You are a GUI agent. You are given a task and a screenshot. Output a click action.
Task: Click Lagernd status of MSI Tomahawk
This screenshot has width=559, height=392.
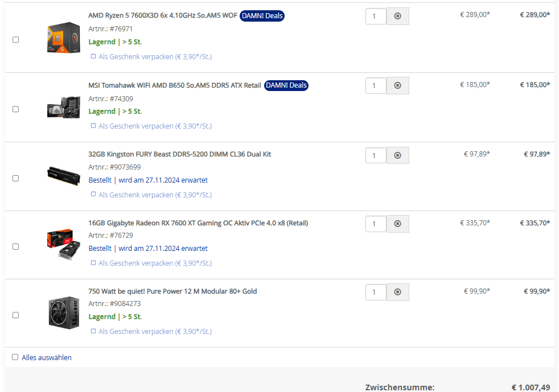coord(115,111)
